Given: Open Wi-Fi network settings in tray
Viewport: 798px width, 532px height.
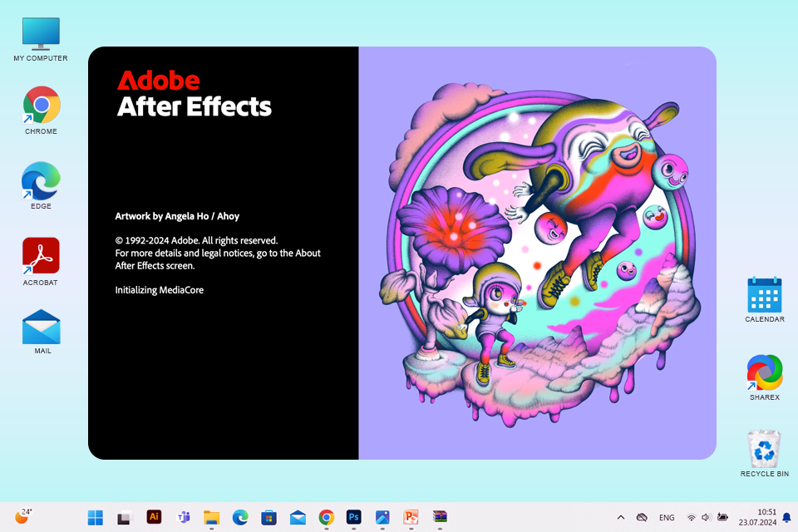Looking at the screenshot, I should 691,518.
